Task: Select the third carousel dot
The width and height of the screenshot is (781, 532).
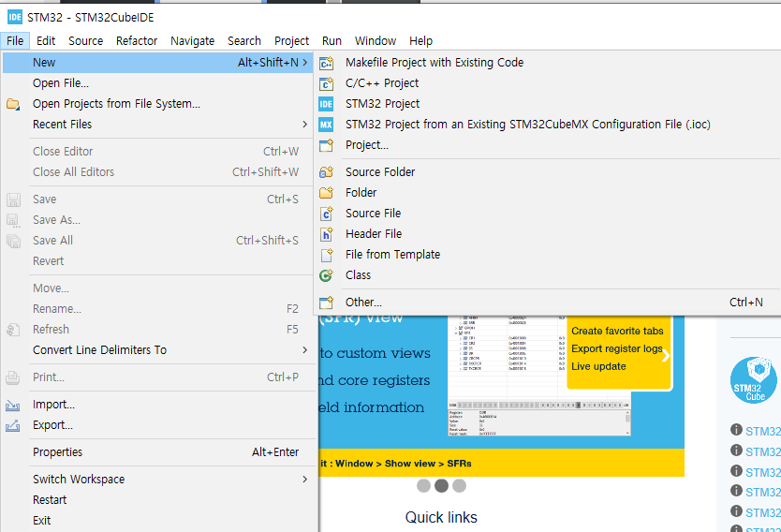Action: pyautogui.click(x=459, y=486)
